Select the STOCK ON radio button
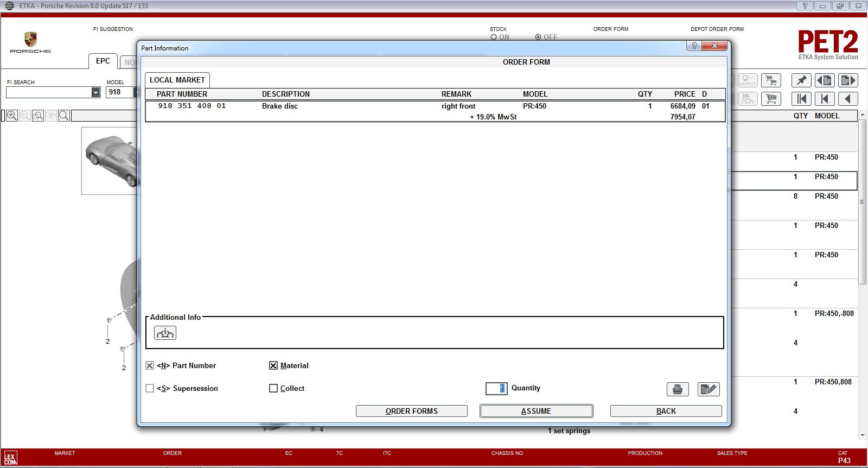 494,37
